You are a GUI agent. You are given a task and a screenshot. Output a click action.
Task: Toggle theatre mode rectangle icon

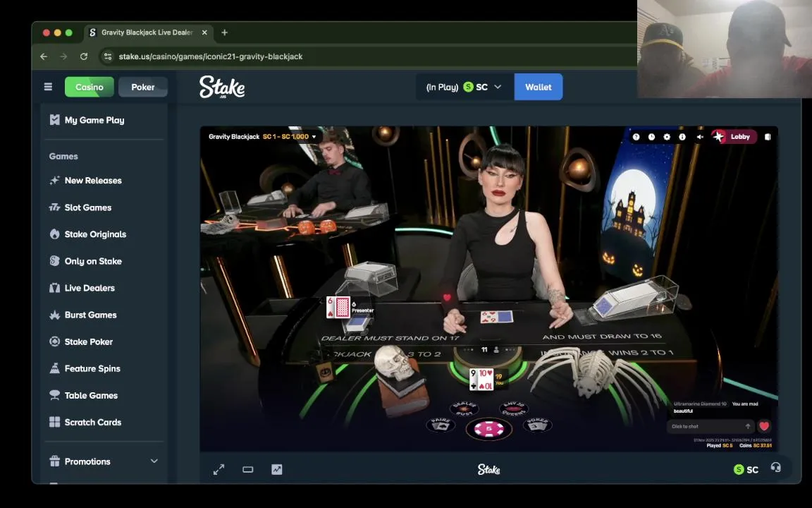pyautogui.click(x=248, y=470)
